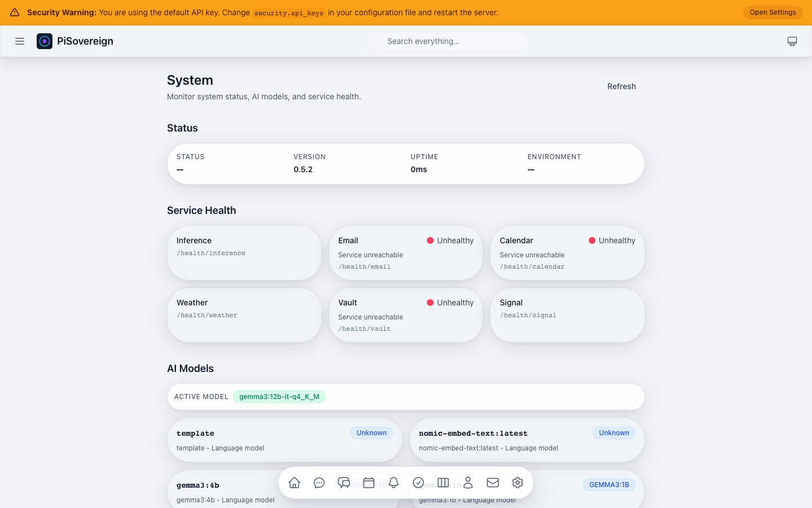The height and width of the screenshot is (508, 812).
Task: Open the email envelope icon in the dock
Action: (x=493, y=483)
